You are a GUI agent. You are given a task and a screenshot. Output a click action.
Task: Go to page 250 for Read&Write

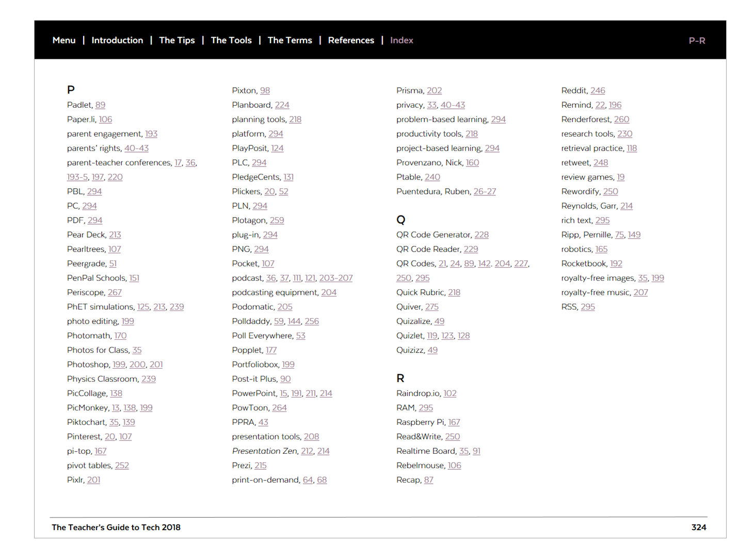point(453,437)
